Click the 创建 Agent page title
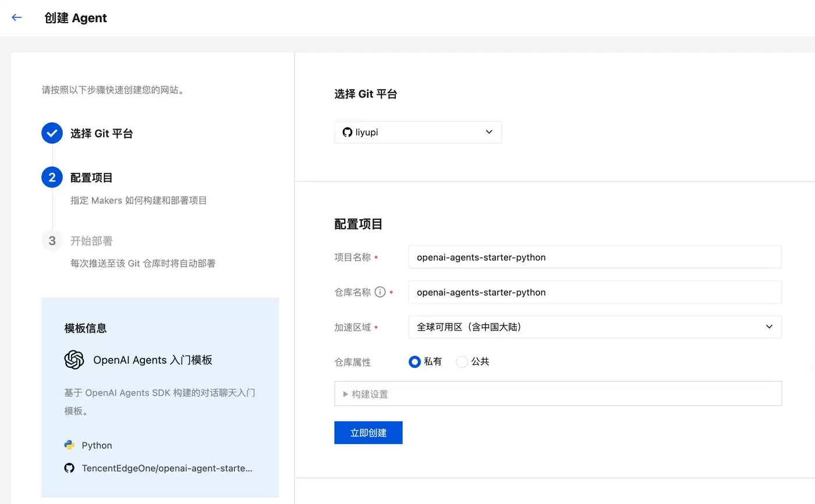Viewport: 815px width, 504px height. tap(76, 18)
